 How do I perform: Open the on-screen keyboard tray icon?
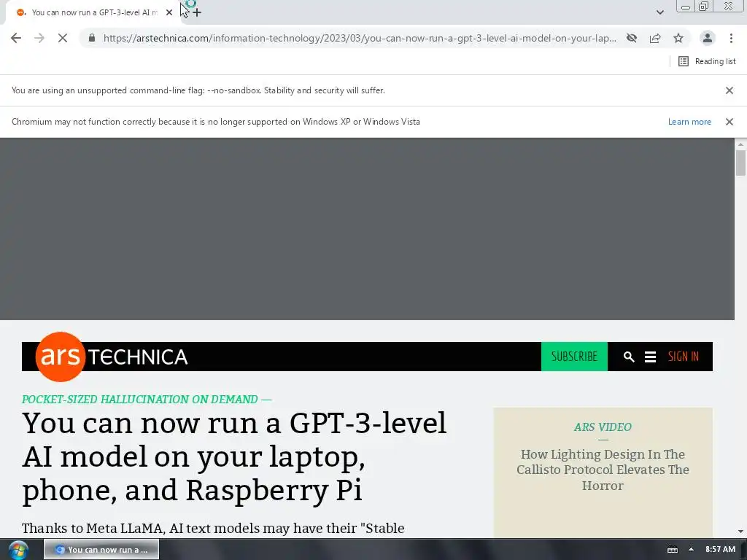[672, 550]
